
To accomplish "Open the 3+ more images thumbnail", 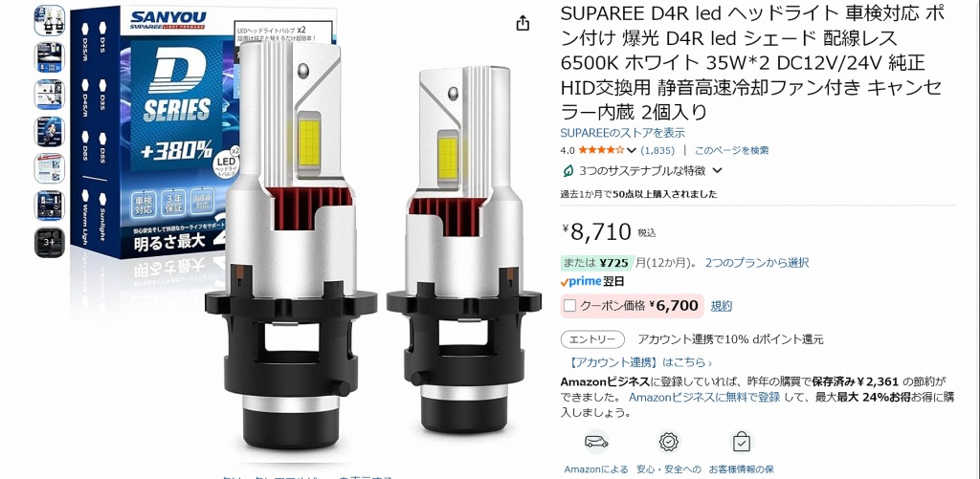I will 50,243.
